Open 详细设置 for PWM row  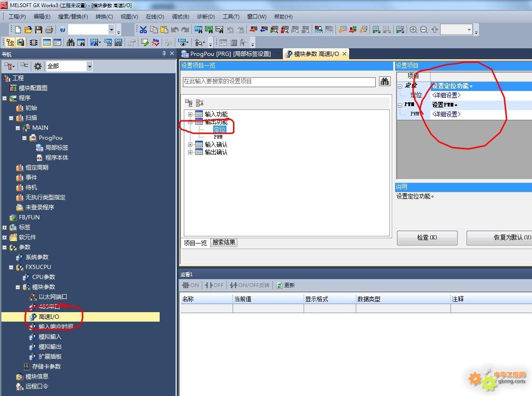coord(446,114)
